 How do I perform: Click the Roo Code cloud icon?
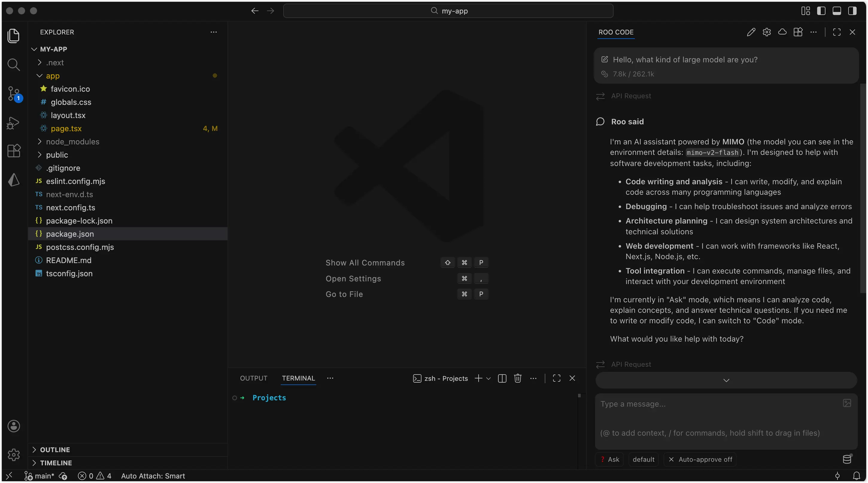click(782, 32)
